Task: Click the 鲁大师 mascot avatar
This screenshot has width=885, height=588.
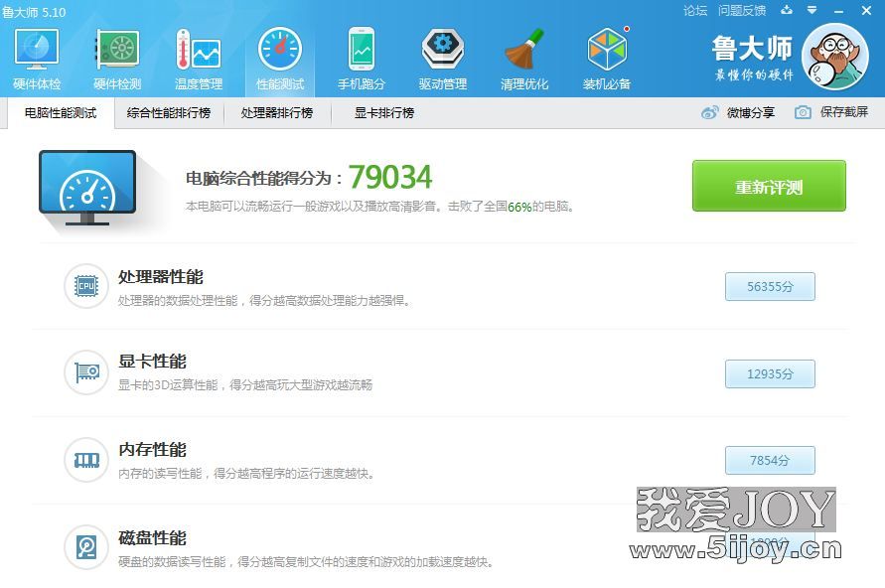Action: [x=835, y=57]
